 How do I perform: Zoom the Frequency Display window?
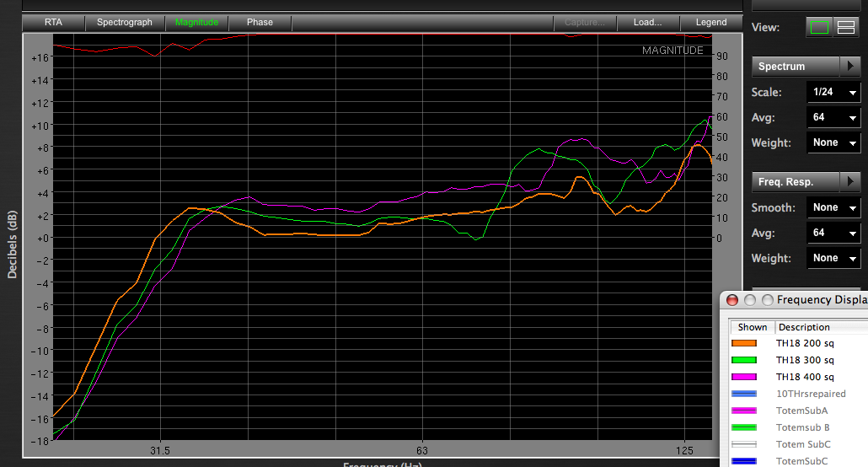pos(767,300)
